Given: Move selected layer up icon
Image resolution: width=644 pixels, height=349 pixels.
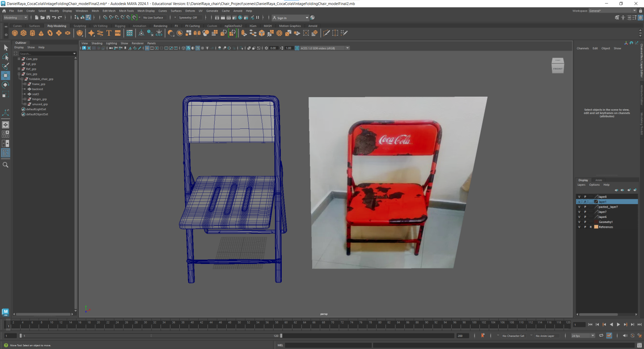Looking at the screenshot, I should pos(616,190).
